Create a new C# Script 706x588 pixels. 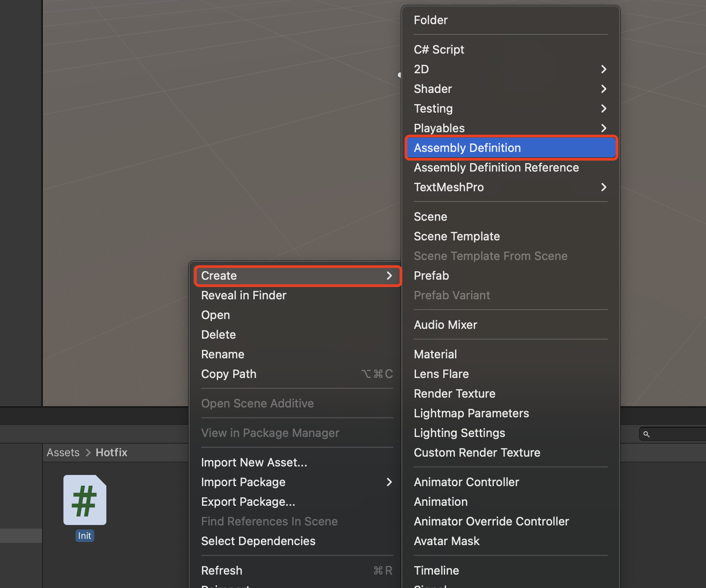pyautogui.click(x=511, y=50)
